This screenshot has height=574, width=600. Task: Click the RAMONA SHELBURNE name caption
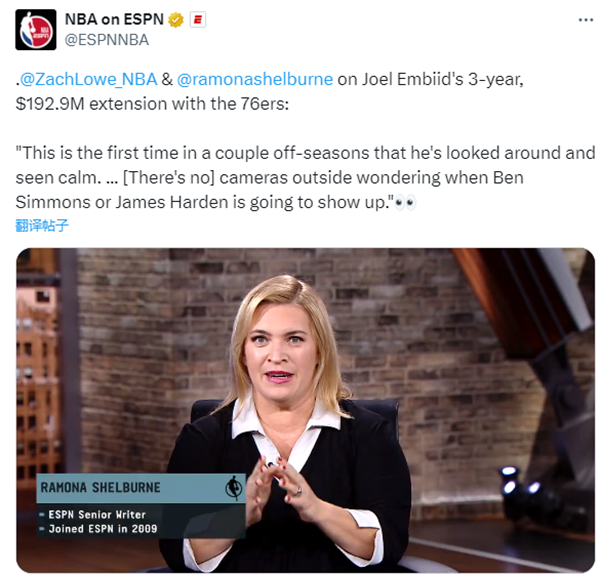(x=101, y=488)
